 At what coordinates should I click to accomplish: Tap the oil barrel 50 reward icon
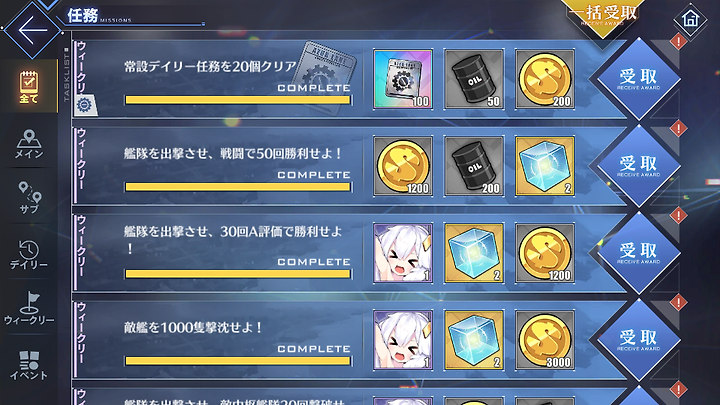[474, 79]
